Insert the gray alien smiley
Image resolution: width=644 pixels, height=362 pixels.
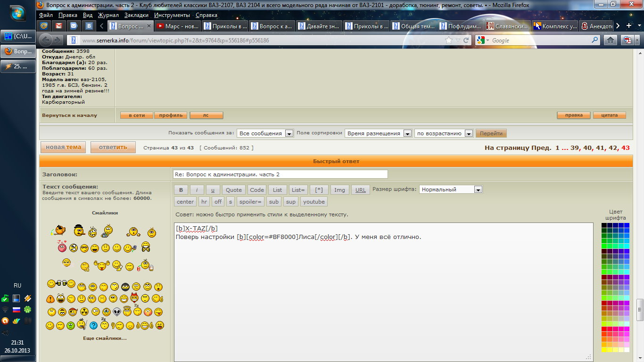tap(116, 312)
